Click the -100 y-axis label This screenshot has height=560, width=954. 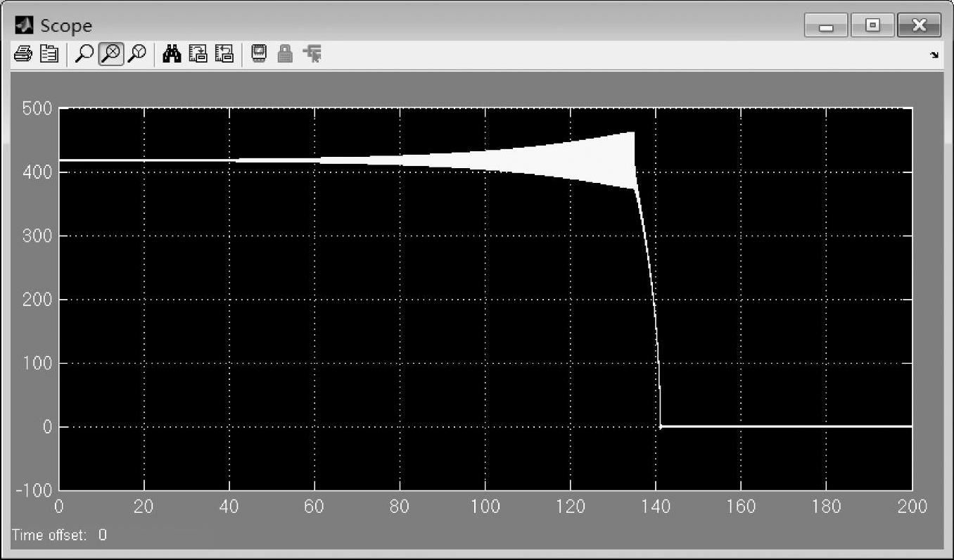click(35, 490)
